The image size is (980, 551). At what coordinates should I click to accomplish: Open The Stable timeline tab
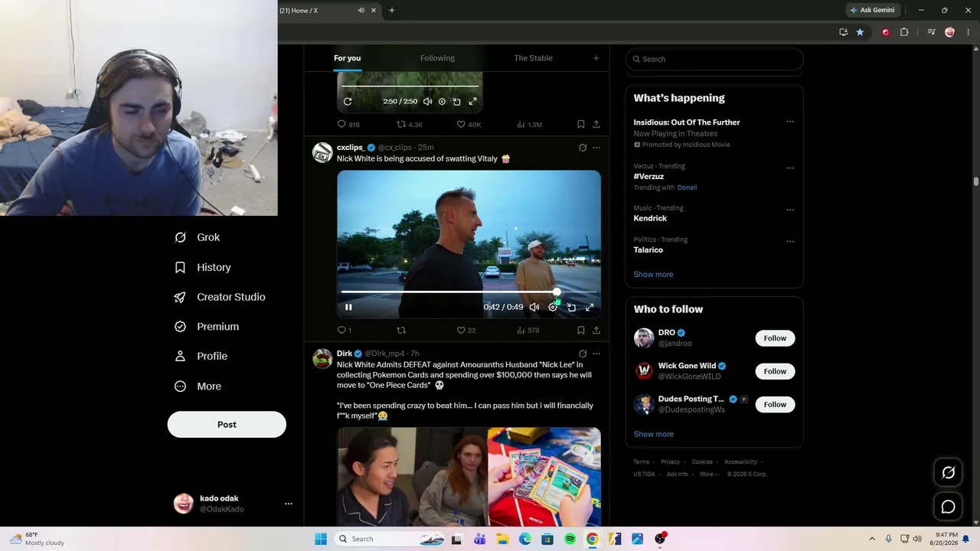tap(533, 58)
